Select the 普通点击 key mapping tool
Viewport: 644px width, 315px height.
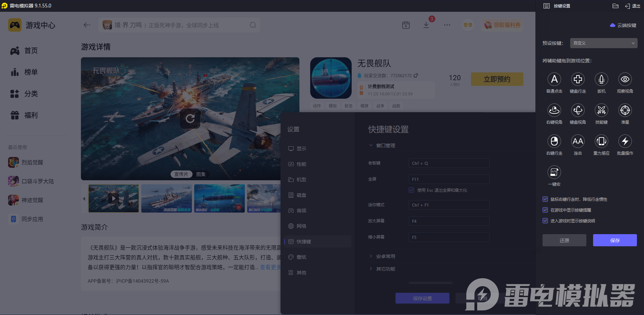coord(554,79)
